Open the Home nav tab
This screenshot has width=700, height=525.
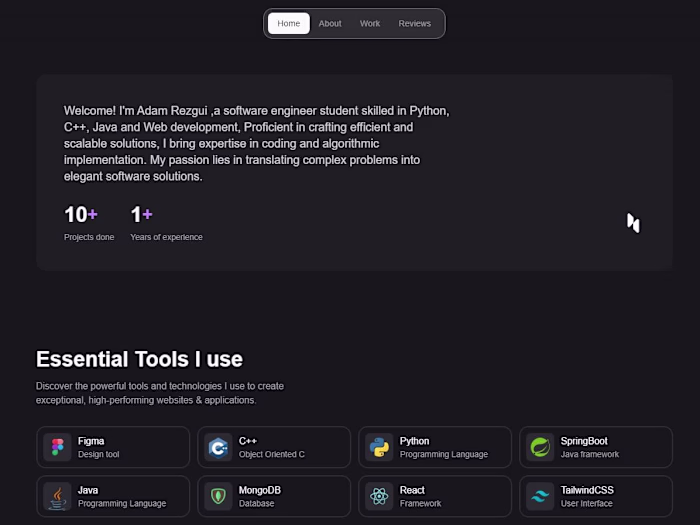click(x=288, y=23)
